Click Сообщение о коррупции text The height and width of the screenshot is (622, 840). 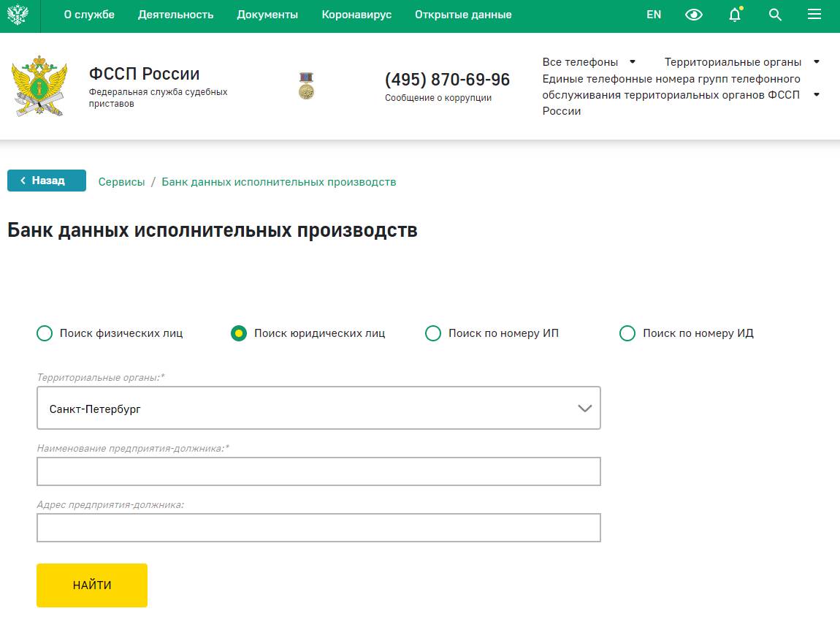(438, 98)
